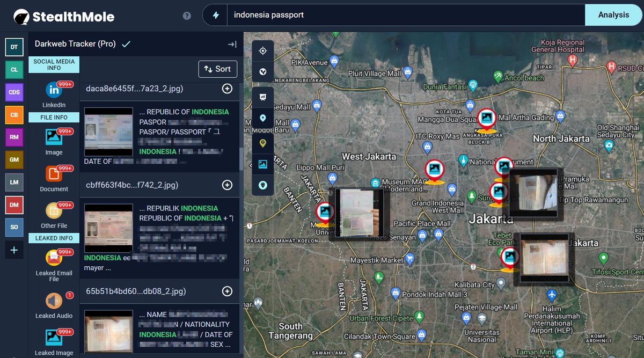Viewport: 644px width, 358px height.
Task: Select the DT Darkweb Tracker sidebar icon
Action: click(x=14, y=47)
